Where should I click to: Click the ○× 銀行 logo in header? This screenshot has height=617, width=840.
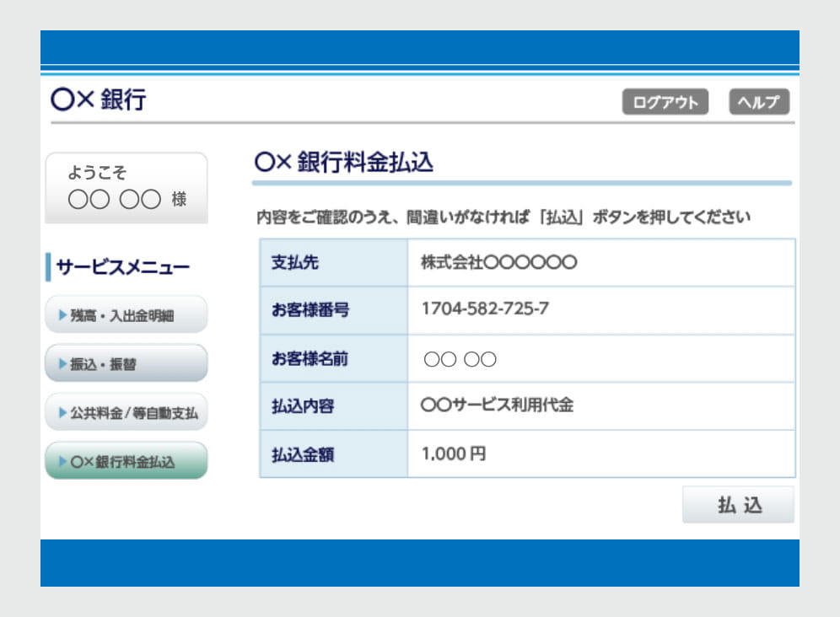coord(99,99)
